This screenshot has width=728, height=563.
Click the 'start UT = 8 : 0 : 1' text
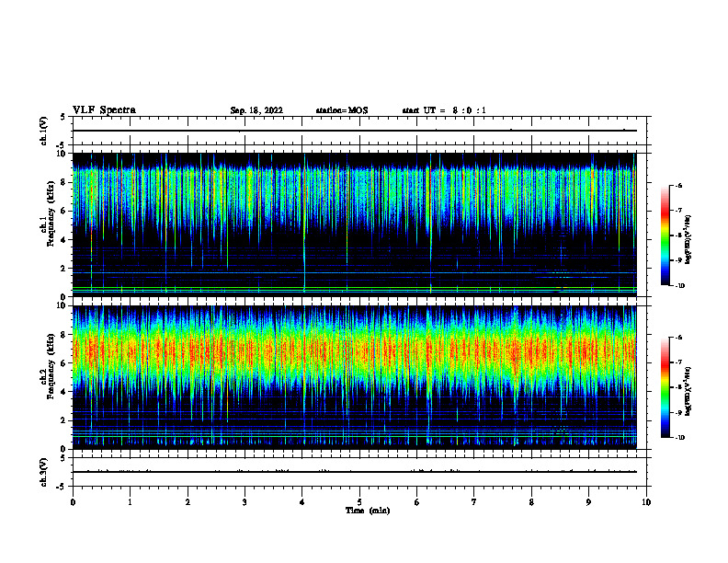[x=444, y=110]
